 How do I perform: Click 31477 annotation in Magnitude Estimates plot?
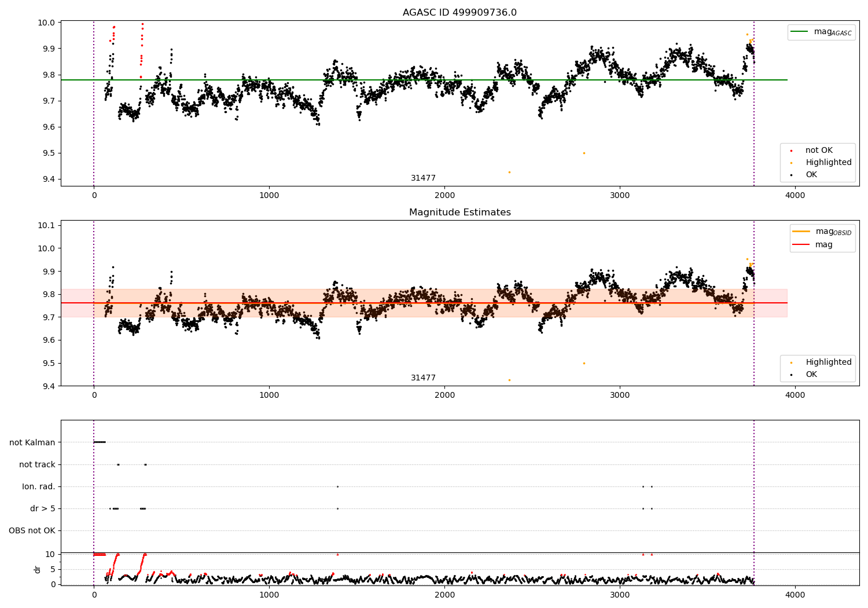click(423, 378)
